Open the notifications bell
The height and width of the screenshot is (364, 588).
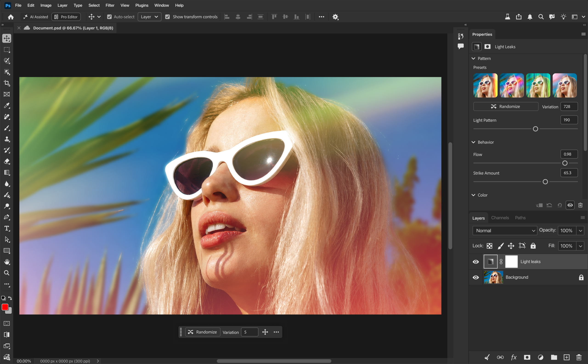(x=530, y=17)
